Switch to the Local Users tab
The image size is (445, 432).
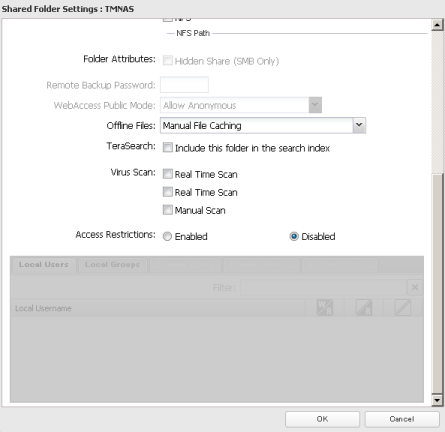(x=44, y=265)
